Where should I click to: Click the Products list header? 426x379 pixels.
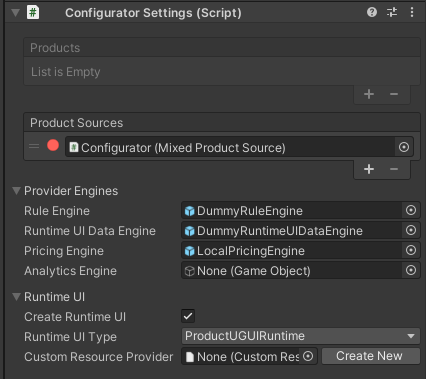222,47
